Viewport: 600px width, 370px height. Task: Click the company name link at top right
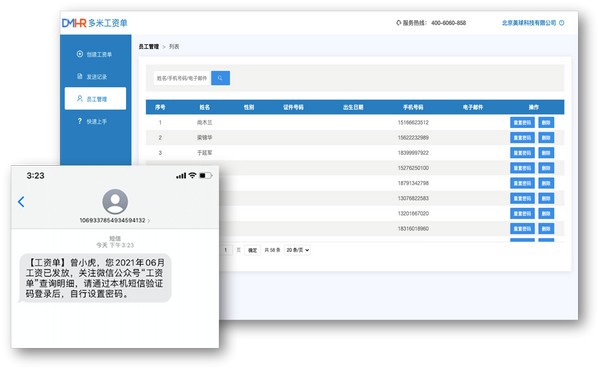tap(529, 23)
